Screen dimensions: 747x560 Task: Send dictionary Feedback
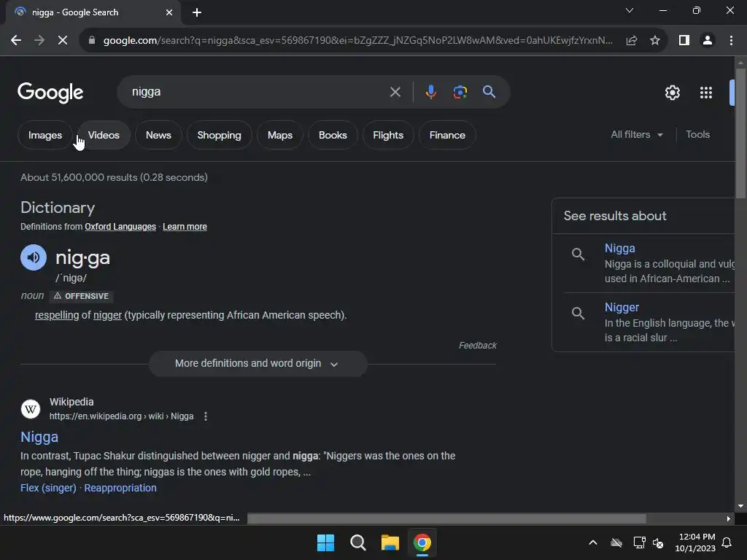coord(477,346)
